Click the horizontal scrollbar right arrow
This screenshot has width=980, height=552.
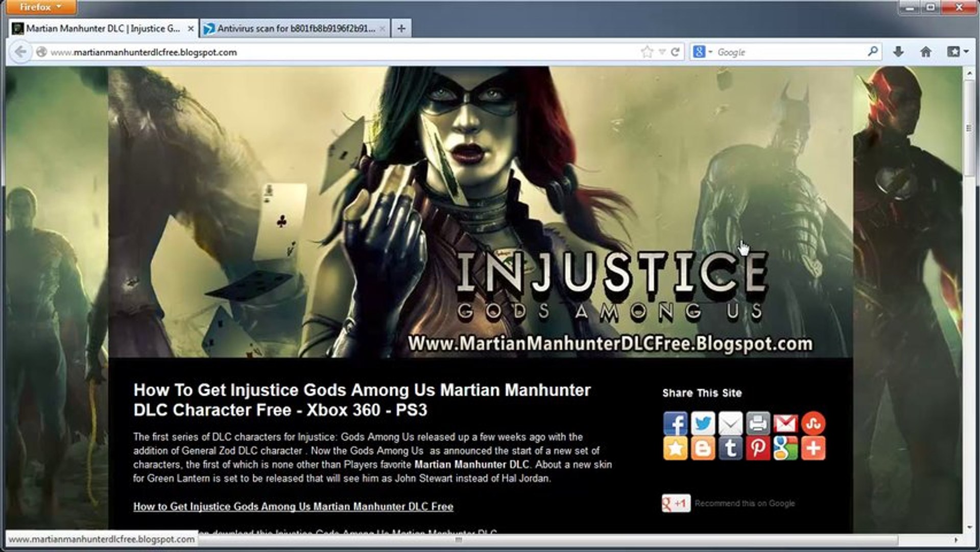[x=957, y=540]
